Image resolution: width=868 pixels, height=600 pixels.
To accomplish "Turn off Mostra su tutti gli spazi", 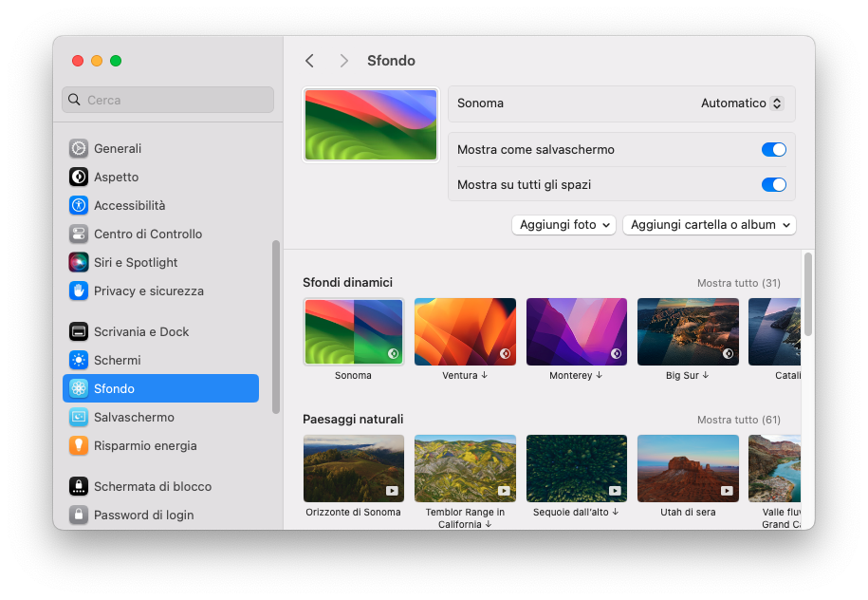I will 773,184.
